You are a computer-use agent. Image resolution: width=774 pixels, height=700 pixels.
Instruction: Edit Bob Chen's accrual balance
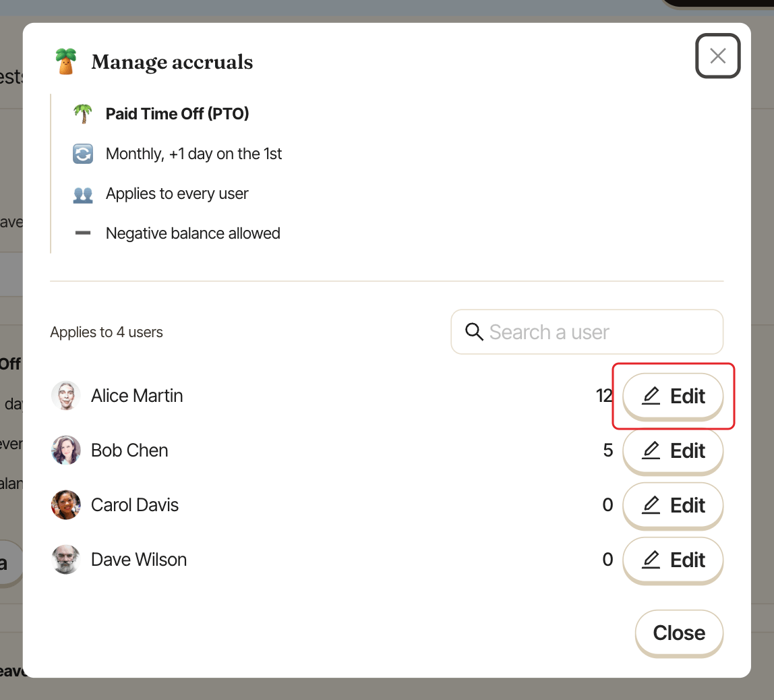tap(673, 450)
